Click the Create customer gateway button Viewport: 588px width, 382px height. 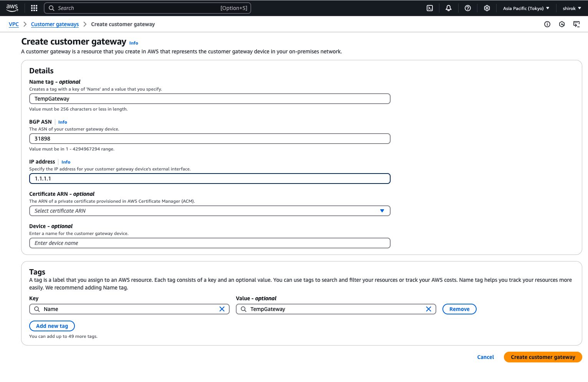point(543,357)
